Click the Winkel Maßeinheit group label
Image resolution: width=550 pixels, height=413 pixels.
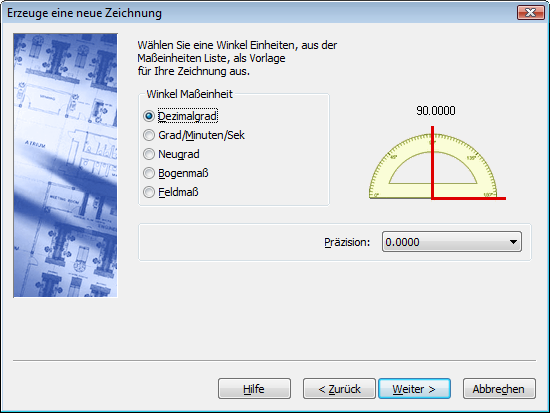[189, 94]
